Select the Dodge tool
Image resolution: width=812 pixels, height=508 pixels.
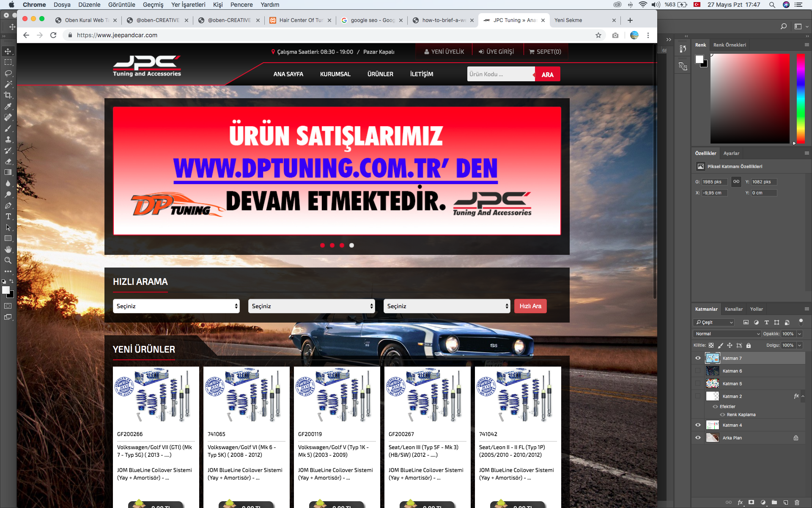(8, 194)
